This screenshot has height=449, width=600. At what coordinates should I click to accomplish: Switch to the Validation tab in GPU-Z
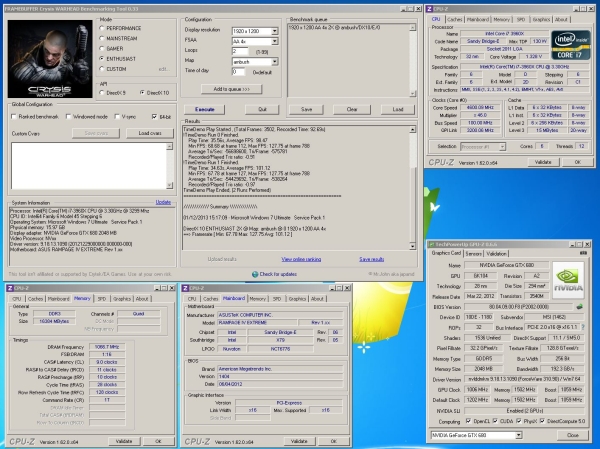tap(496, 253)
